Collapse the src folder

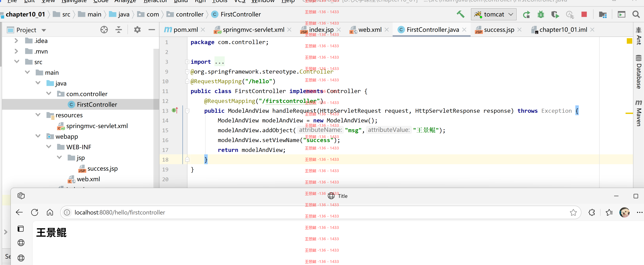tap(17, 61)
